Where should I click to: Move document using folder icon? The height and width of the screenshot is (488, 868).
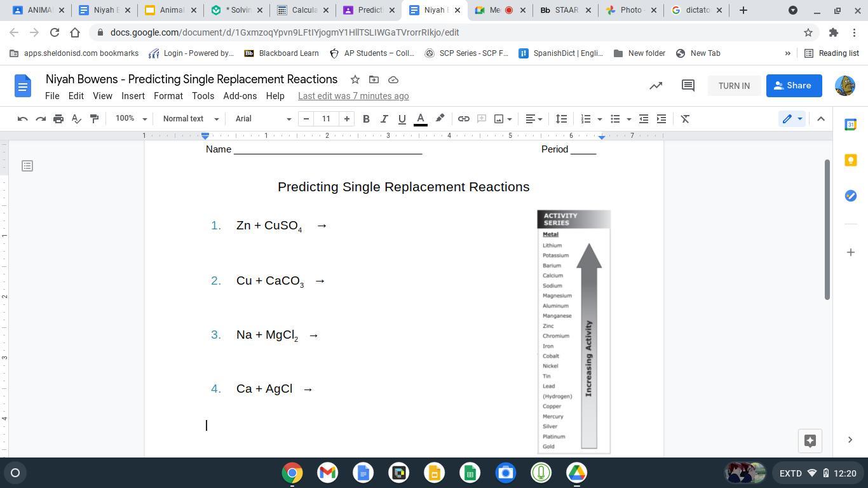coord(374,79)
